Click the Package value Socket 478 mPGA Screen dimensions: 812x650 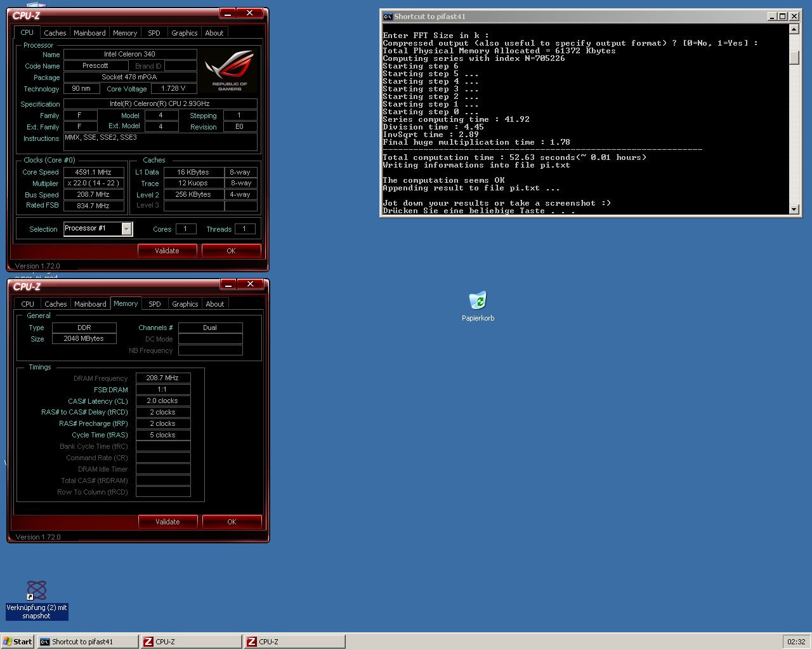point(130,77)
